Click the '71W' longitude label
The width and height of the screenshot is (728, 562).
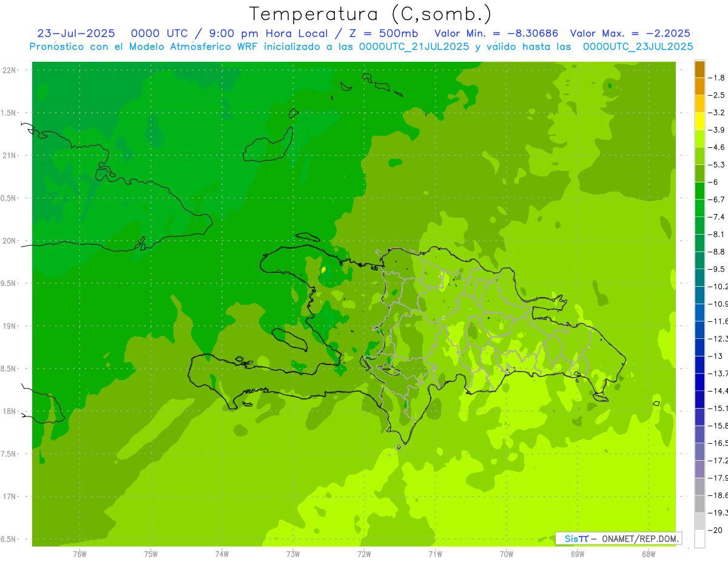[x=435, y=554]
